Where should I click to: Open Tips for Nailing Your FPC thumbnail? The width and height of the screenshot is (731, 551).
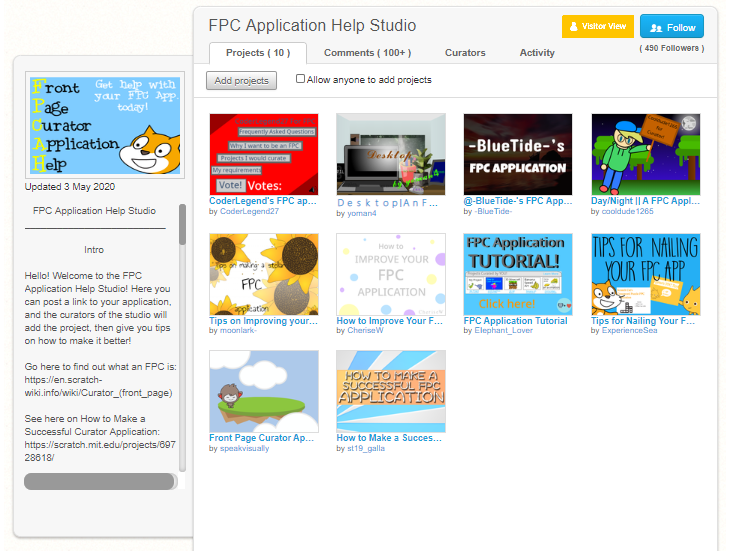[x=645, y=274]
